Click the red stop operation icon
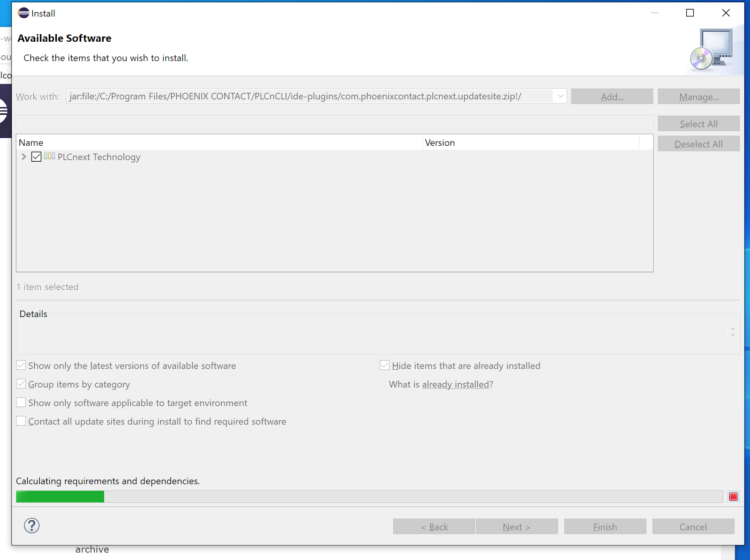Screen dimensions: 750x560 point(734,497)
